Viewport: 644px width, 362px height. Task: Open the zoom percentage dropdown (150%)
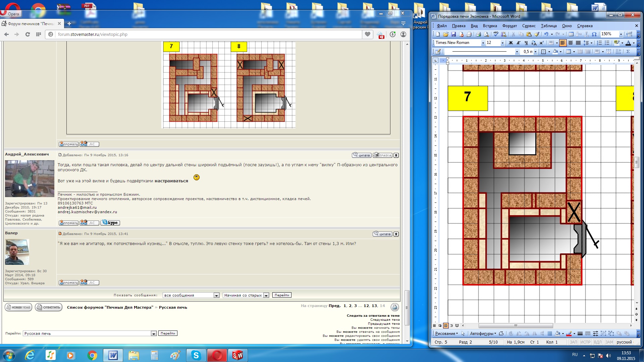[x=621, y=34]
